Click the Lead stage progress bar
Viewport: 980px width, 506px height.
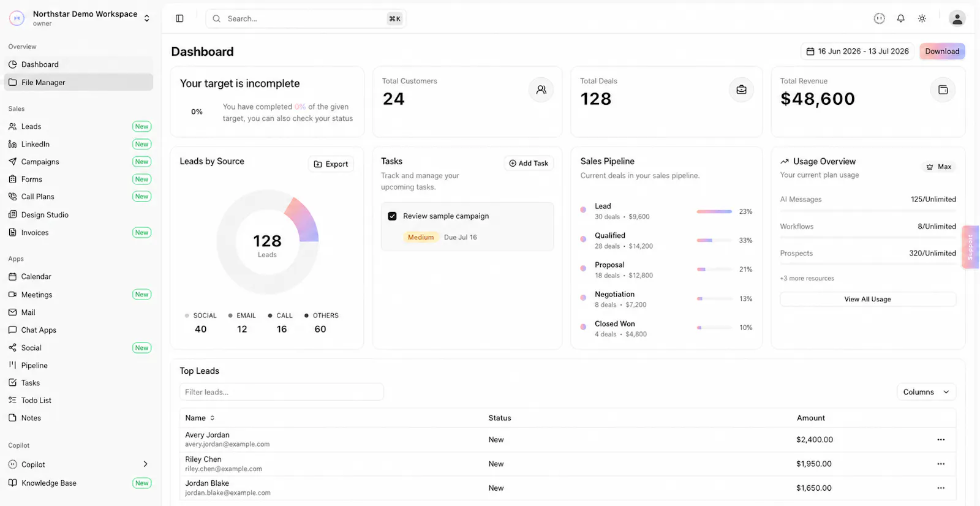tap(714, 211)
